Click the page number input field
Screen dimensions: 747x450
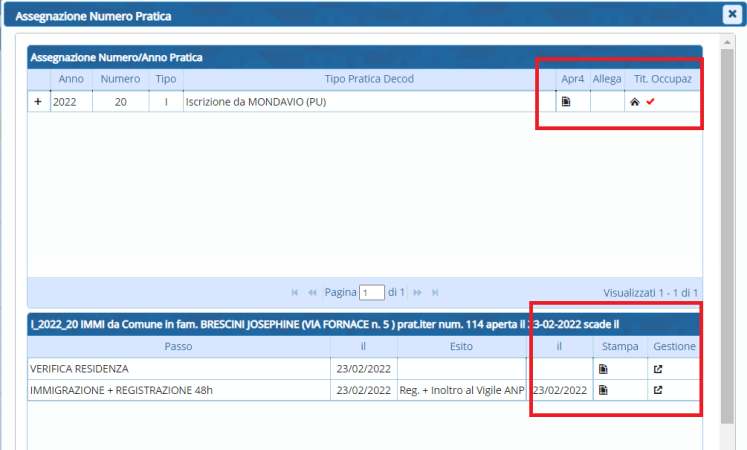(372, 293)
